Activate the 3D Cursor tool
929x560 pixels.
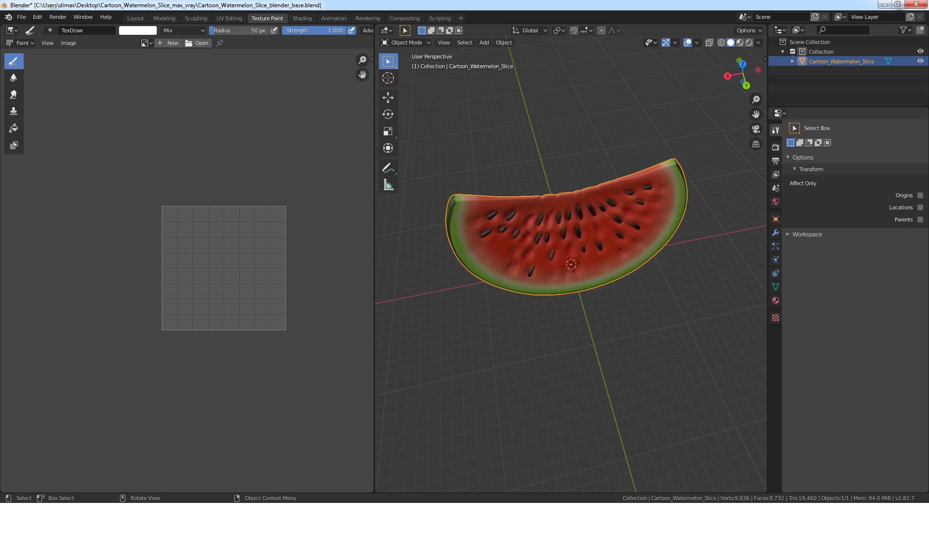tap(388, 78)
